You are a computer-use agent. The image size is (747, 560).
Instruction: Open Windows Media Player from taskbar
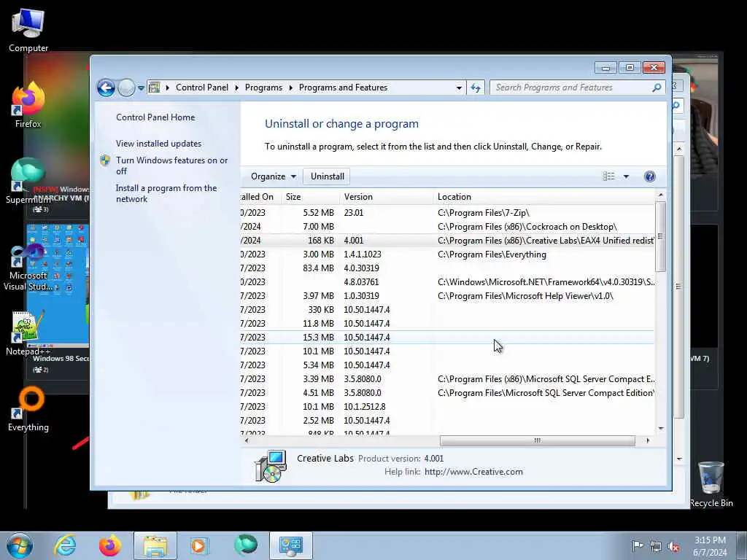200,545
